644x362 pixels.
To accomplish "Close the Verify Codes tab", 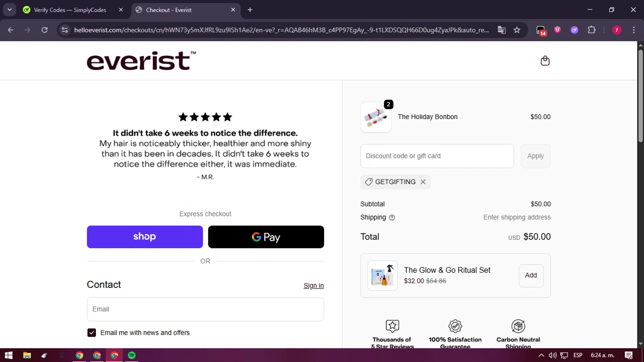I will pos(121,10).
